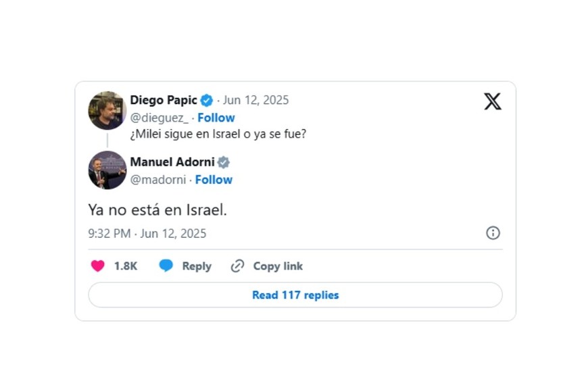This screenshot has width=588, height=392.
Task: Click Manuel Adorni's gray verified badge
Action: 224,162
